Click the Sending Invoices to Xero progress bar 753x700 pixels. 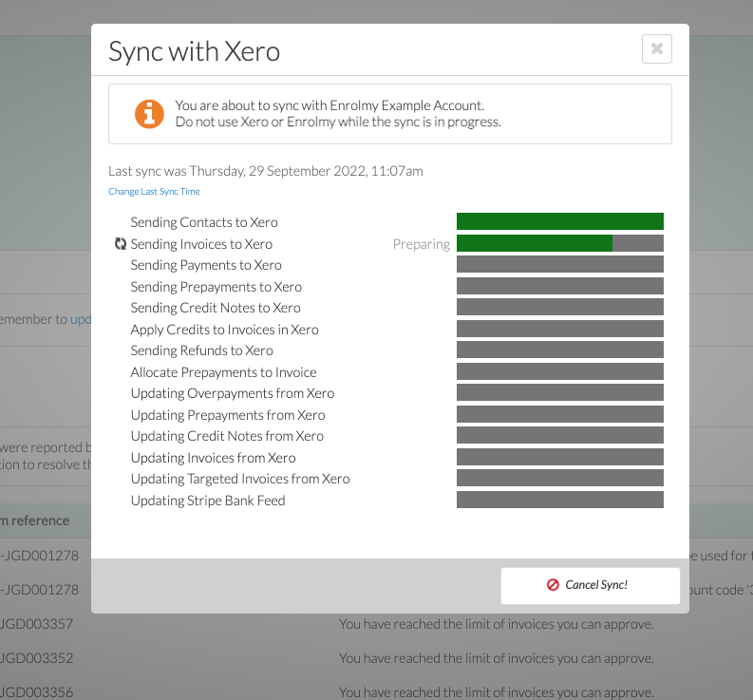pyautogui.click(x=560, y=243)
